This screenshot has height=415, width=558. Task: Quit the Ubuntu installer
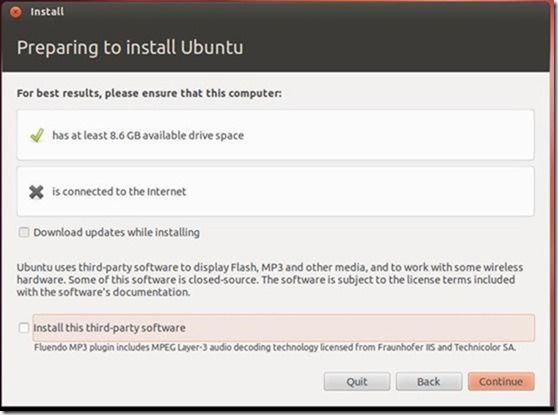pyautogui.click(x=357, y=382)
